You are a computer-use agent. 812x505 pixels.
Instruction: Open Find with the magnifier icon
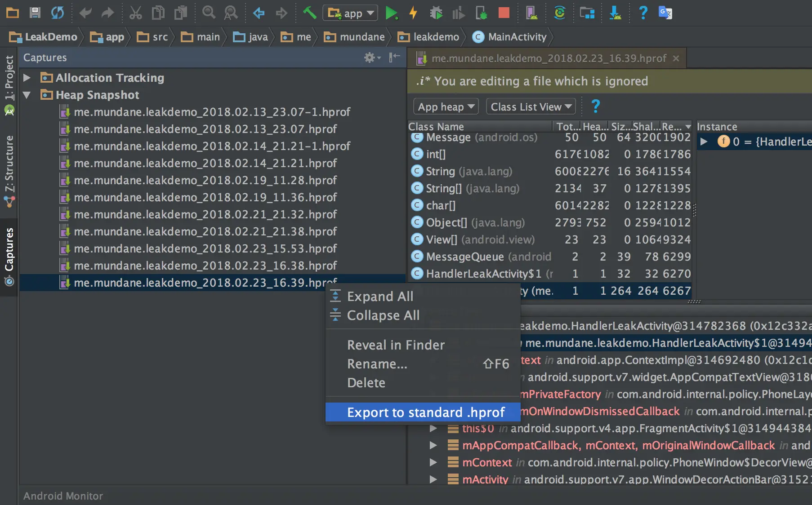click(209, 13)
